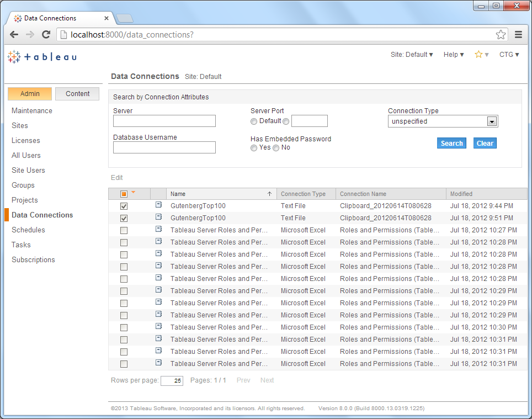Click the Search button
This screenshot has width=532, height=419.
[x=451, y=142]
